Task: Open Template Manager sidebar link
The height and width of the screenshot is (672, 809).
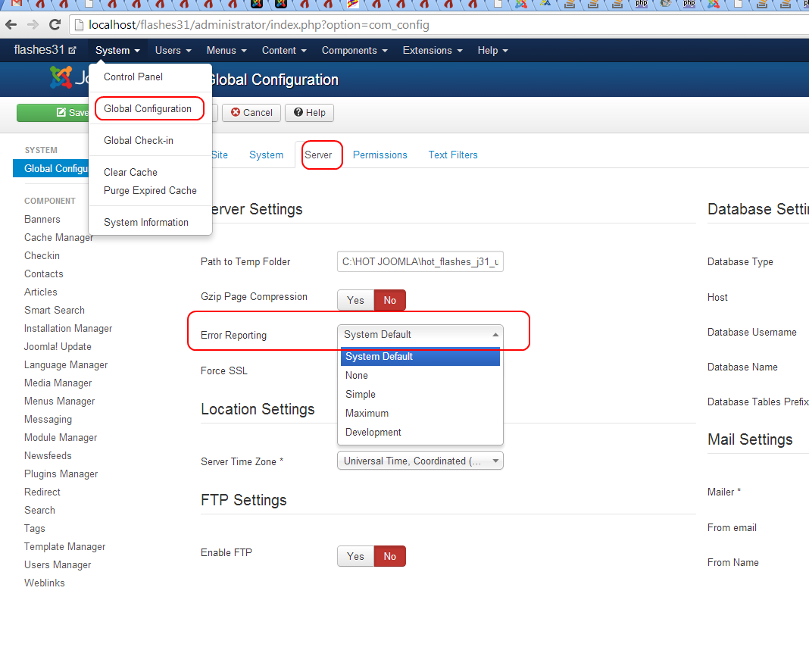Action: [65, 546]
